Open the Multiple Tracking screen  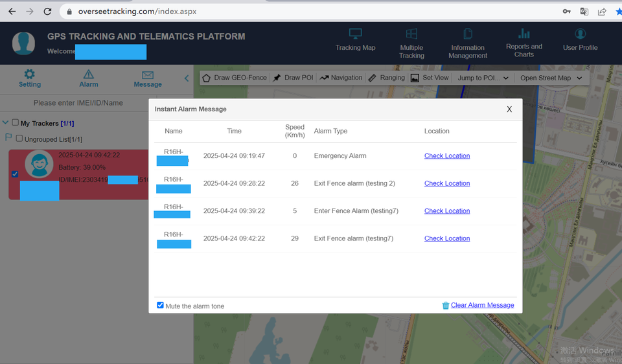411,43
